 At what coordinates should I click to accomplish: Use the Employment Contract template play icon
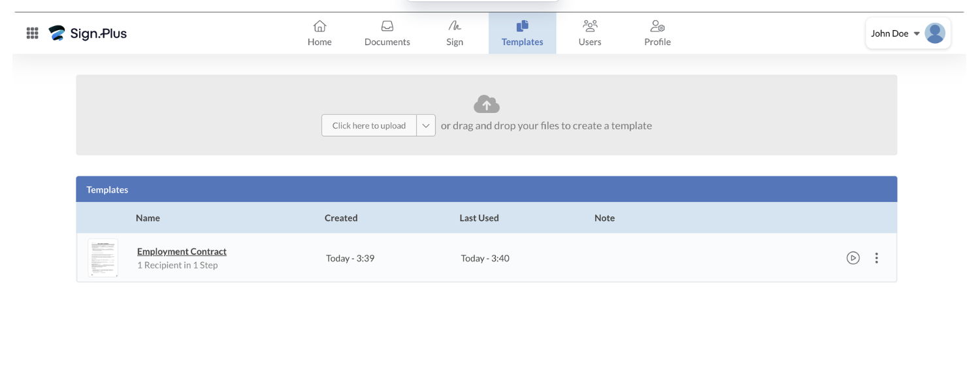click(853, 258)
